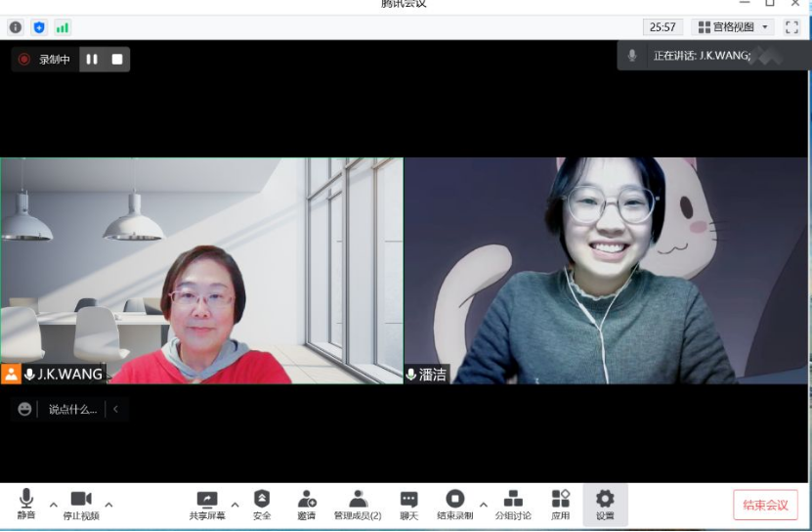Open the Invite (邀请) icon

[307, 505]
